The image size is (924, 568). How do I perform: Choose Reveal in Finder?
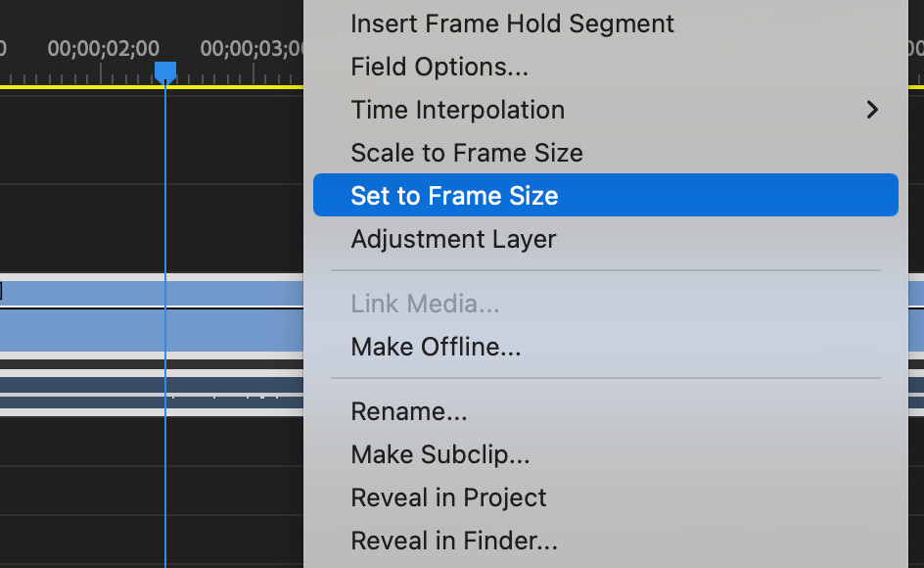coord(454,541)
